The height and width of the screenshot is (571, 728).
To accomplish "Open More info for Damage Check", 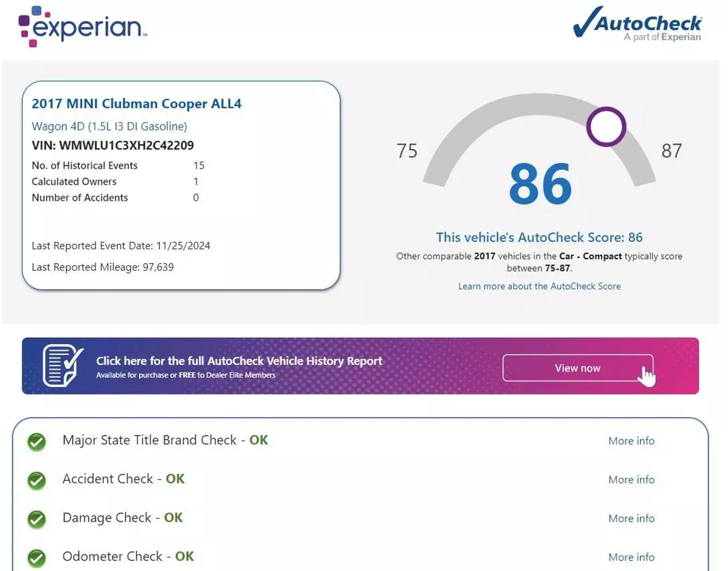I will [x=632, y=518].
